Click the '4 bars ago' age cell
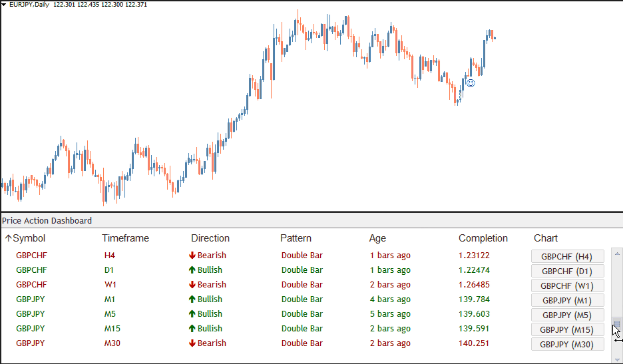 390,299
